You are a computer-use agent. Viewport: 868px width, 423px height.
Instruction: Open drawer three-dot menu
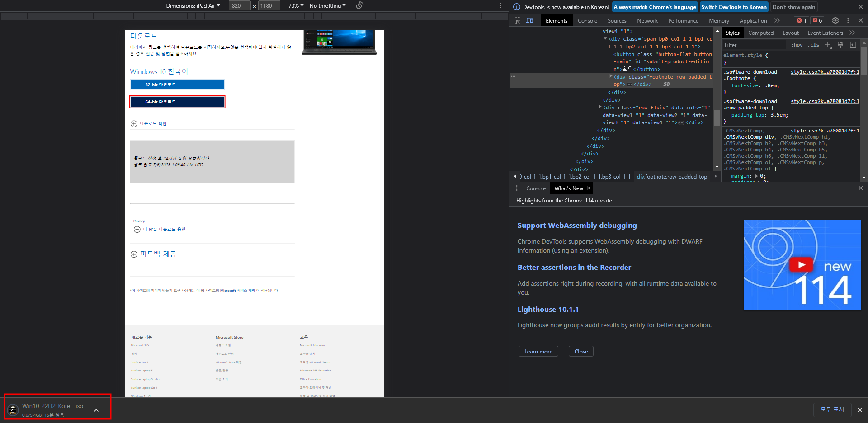point(517,188)
